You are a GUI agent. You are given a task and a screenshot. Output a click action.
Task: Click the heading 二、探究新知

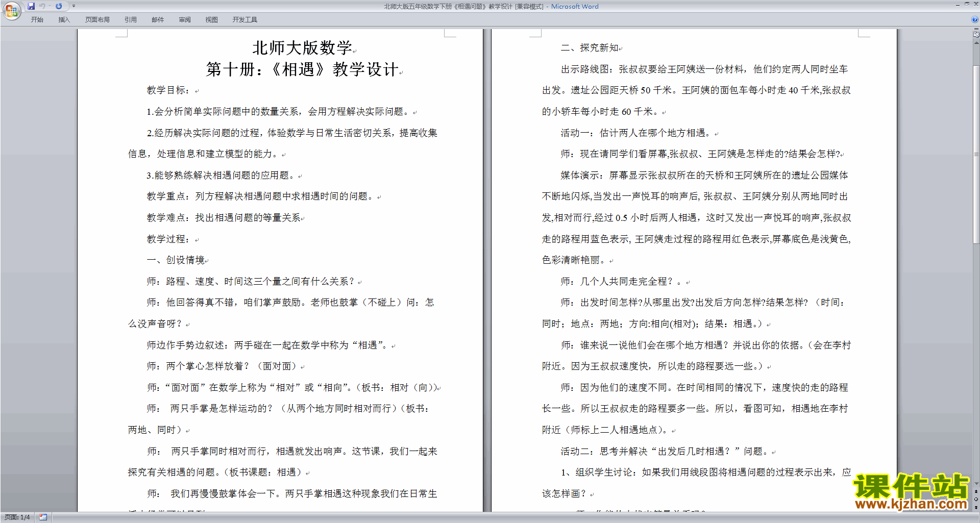click(590, 48)
